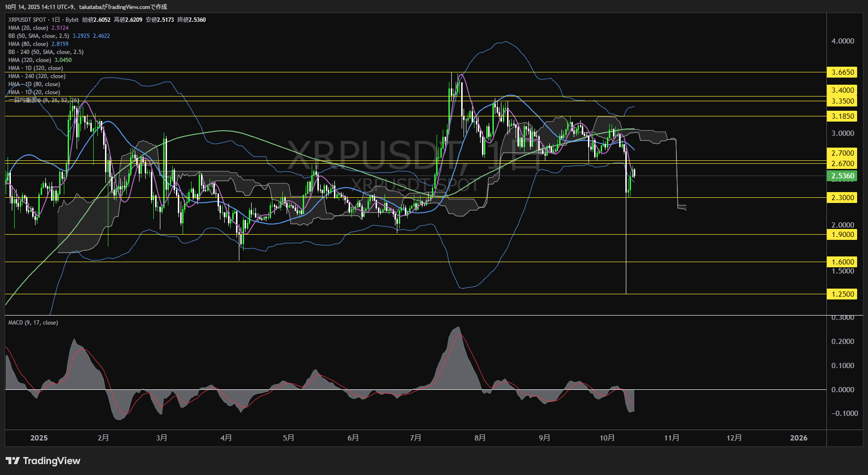This screenshot has width=868, height=475.
Task: Click the 1.2500 price level label
Action: (842, 294)
